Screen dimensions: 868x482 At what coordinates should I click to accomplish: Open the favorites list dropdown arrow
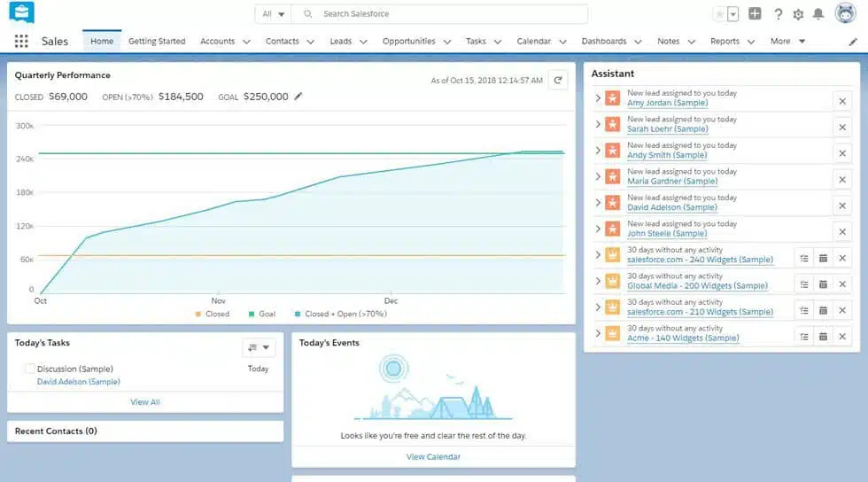coord(733,14)
